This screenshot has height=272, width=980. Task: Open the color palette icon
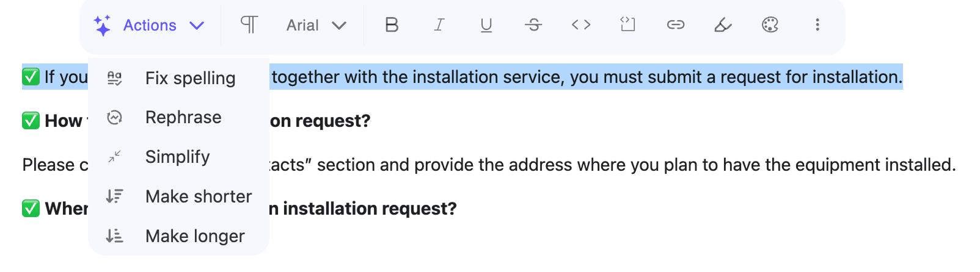[770, 25]
